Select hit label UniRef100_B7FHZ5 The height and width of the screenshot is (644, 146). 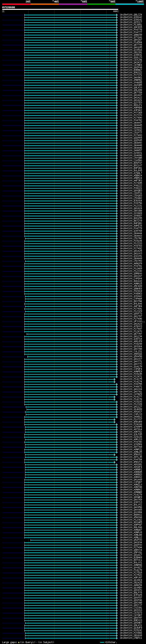pyautogui.click(x=131, y=595)
